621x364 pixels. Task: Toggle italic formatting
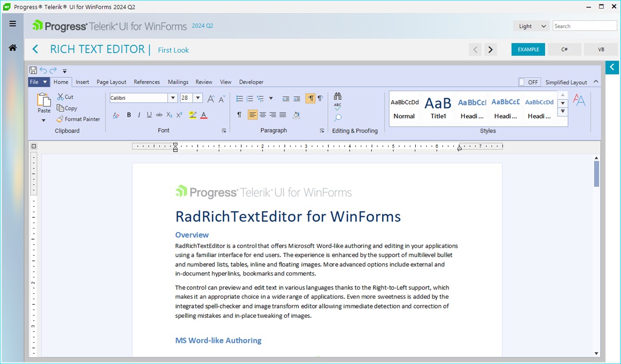click(139, 115)
